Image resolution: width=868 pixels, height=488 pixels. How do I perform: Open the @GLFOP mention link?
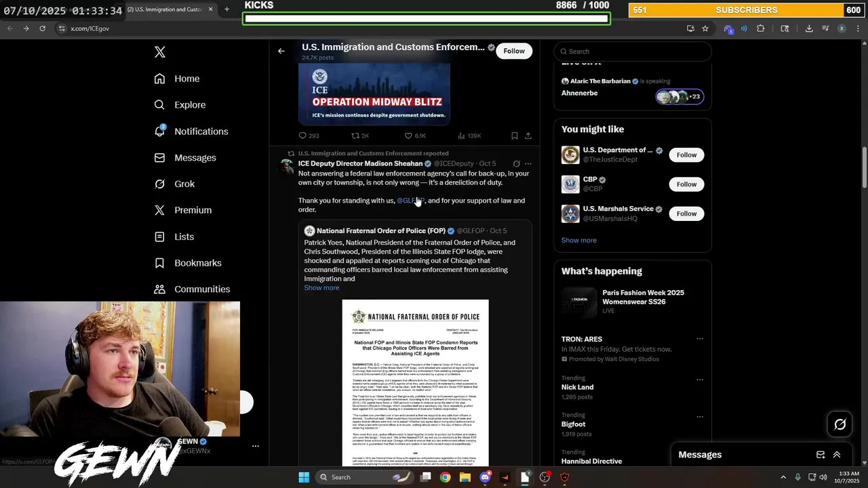(x=410, y=201)
